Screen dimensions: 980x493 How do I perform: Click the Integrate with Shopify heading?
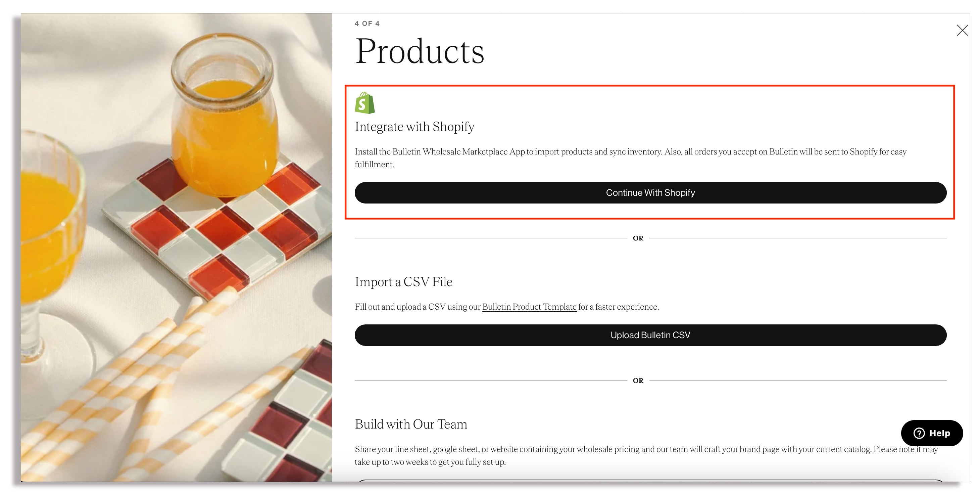[414, 127]
